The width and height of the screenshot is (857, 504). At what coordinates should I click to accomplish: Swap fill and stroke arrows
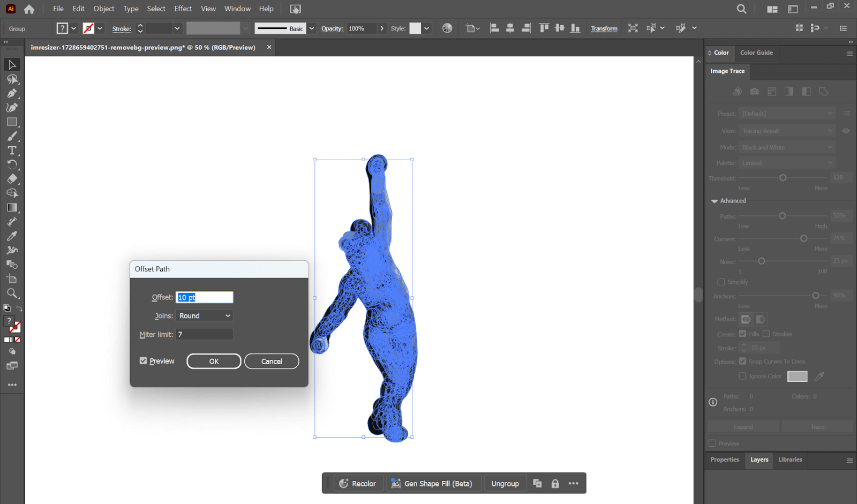[19, 309]
